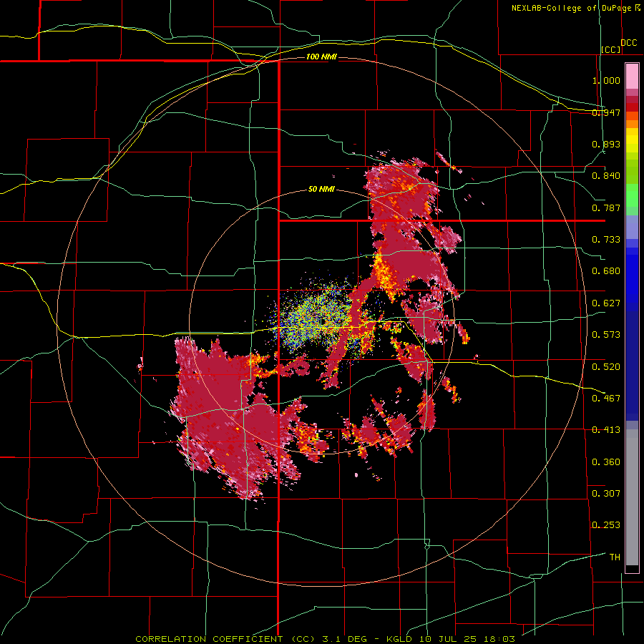The height and width of the screenshot is (644, 644).
Task: Click the 0.733 scale value
Action: point(606,240)
